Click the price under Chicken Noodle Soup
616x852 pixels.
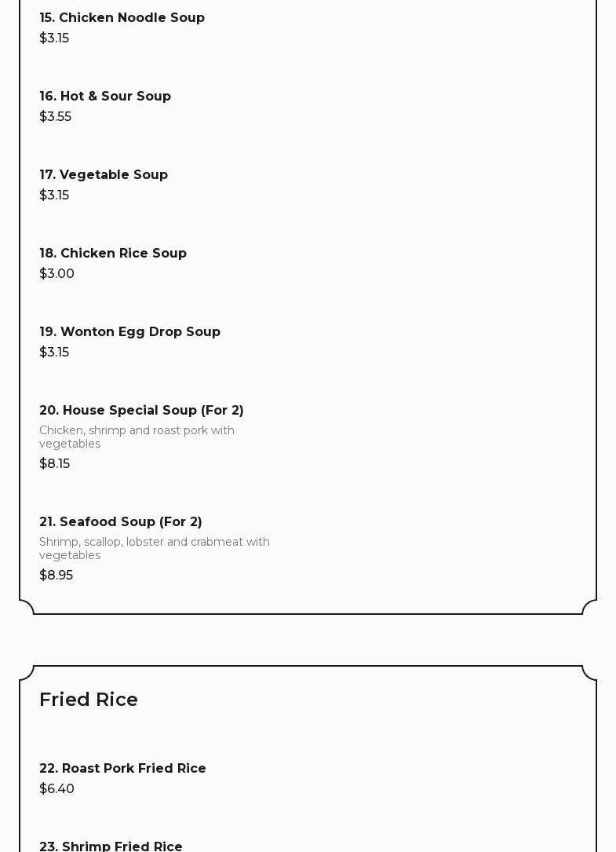pyautogui.click(x=54, y=38)
